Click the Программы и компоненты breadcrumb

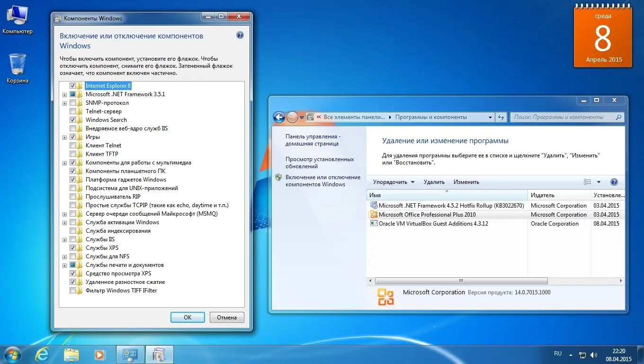click(431, 117)
